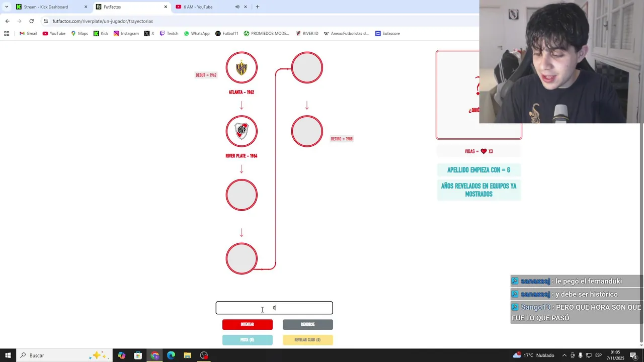This screenshot has width=644, height=362.
Task: Click the RIVER PLATE - 1964 caption
Action: (242, 156)
